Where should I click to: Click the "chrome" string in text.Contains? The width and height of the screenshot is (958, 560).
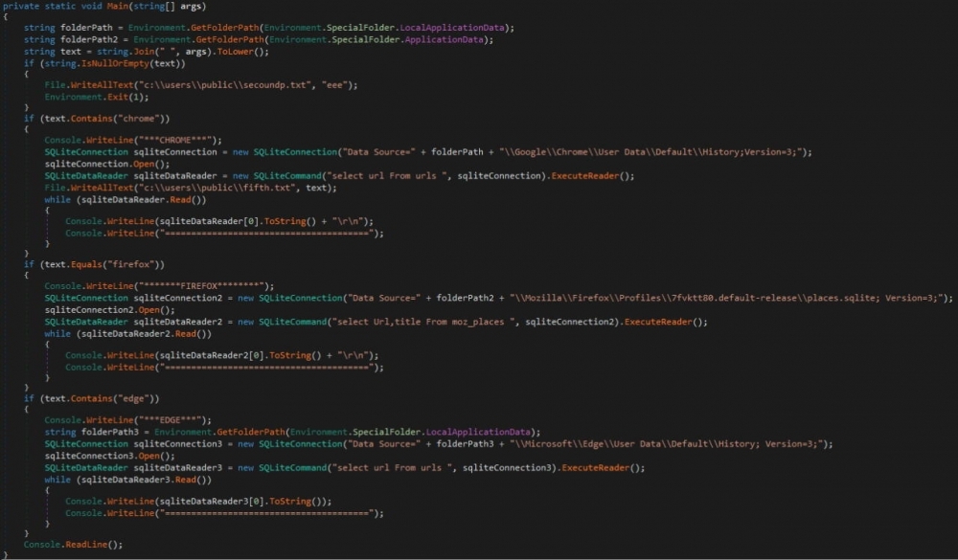tap(139, 119)
